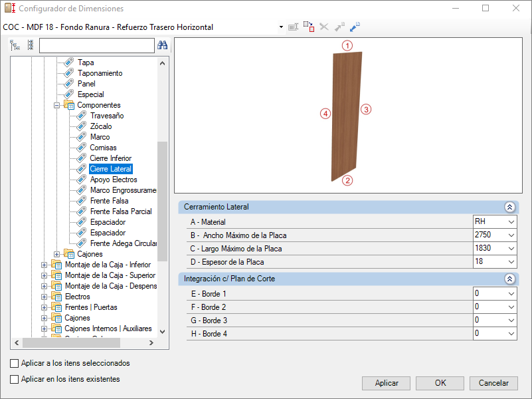The width and height of the screenshot is (532, 399).
Task: Click the tree search input field
Action: (x=97, y=45)
